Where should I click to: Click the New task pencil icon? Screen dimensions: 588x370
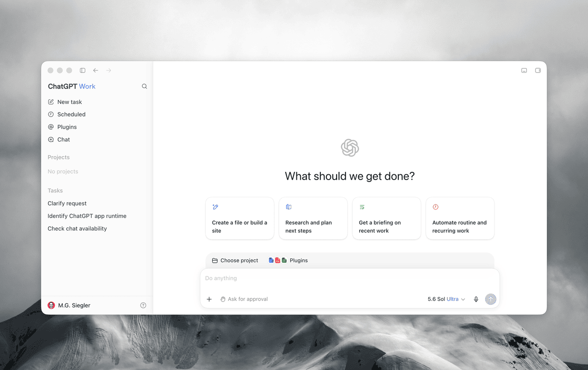[51, 102]
